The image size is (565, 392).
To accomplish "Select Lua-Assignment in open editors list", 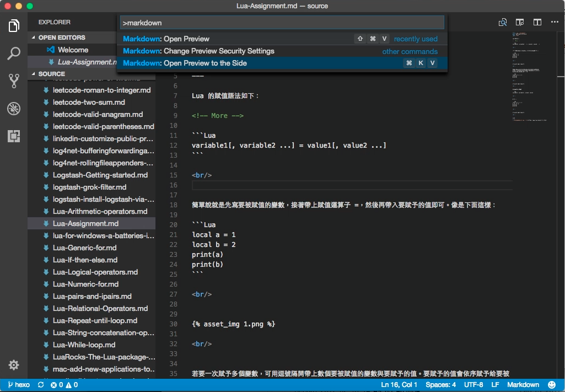I will click(x=72, y=62).
